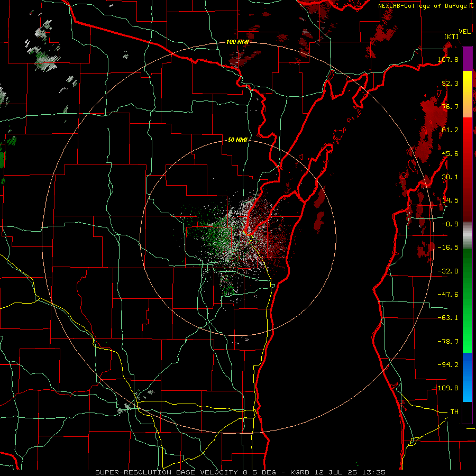Click the purple segment of velocity color bar
Viewport: 476px width, 476px height.
pos(467,59)
